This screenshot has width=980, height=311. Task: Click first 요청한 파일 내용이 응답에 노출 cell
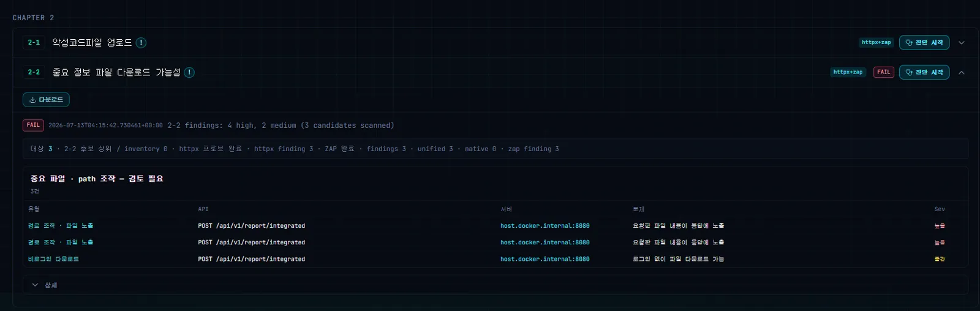[678, 226]
